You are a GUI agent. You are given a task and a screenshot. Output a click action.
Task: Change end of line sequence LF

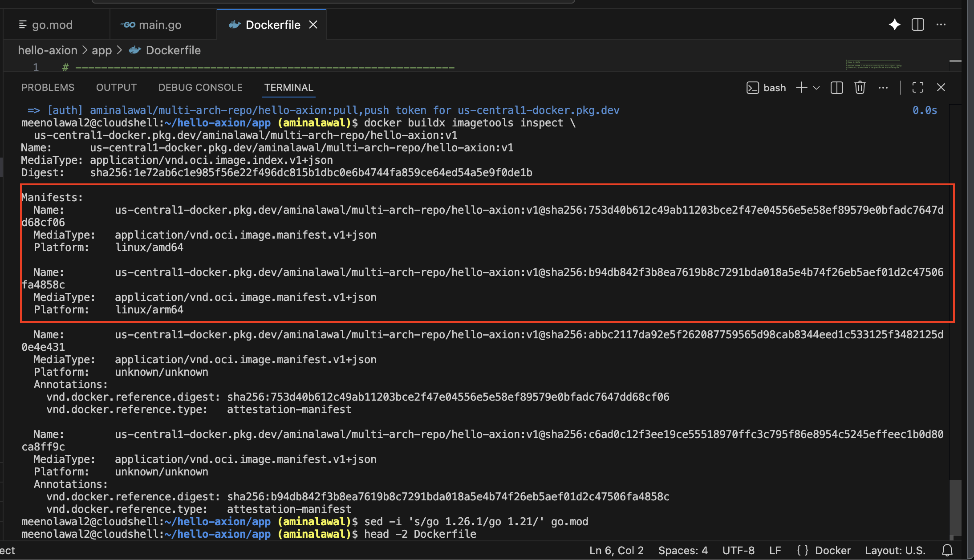775,551
